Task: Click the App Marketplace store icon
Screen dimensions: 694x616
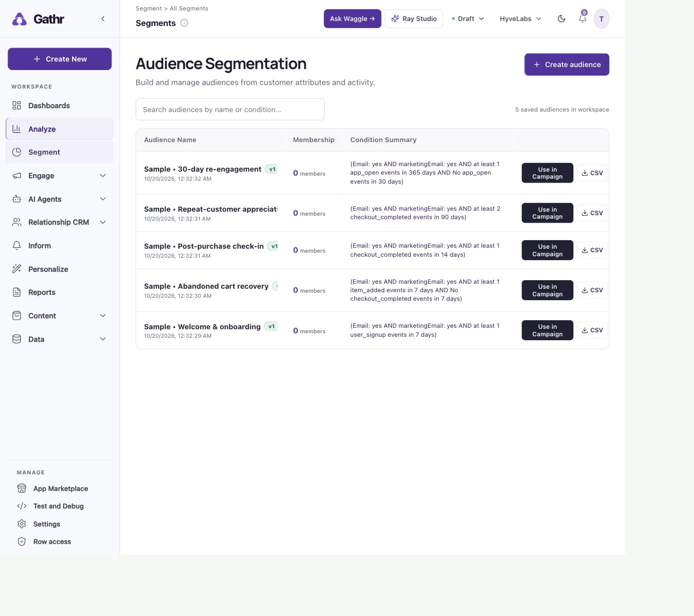Action: pyautogui.click(x=22, y=488)
